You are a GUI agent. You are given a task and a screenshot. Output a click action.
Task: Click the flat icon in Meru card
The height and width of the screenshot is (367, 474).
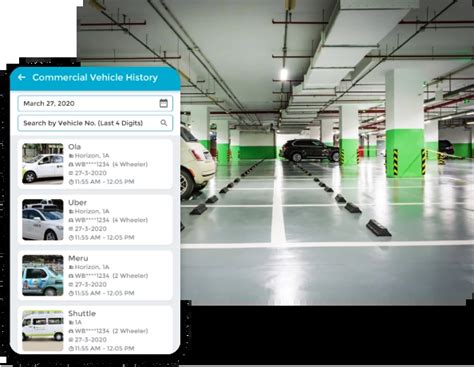click(71, 267)
